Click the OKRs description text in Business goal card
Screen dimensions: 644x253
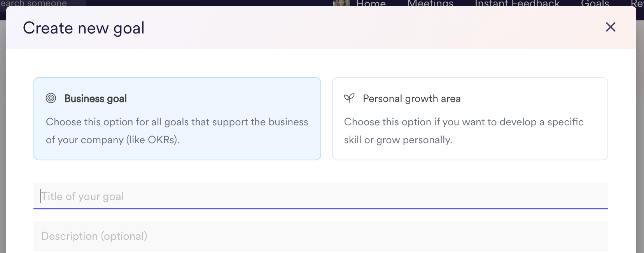tap(177, 131)
